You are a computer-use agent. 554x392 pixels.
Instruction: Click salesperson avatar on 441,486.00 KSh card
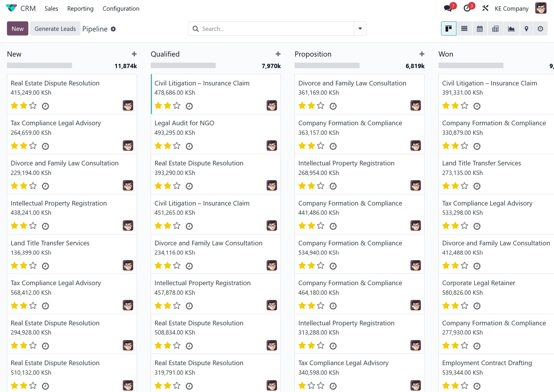tap(416, 225)
